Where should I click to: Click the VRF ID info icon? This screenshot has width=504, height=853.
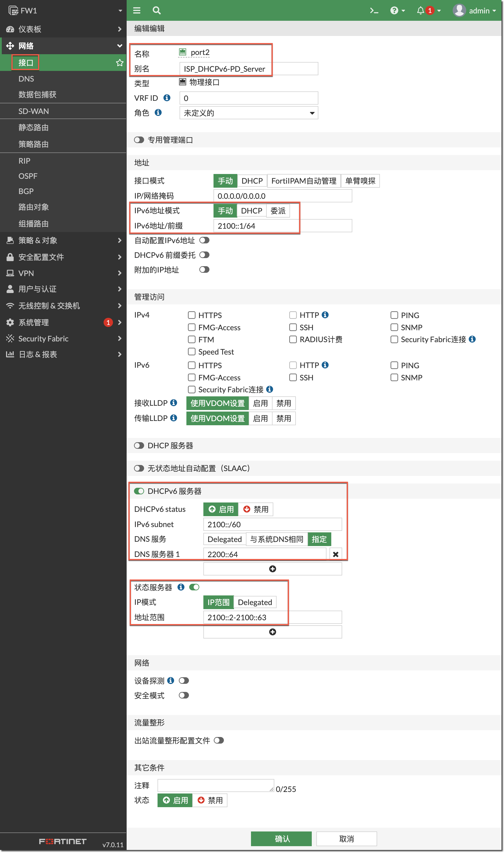point(167,98)
